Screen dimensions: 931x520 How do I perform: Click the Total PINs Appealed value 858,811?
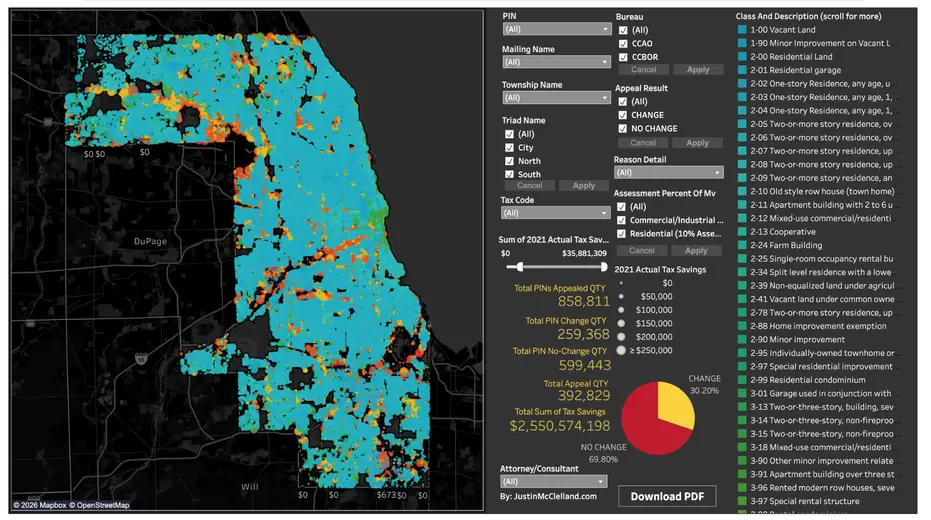(x=584, y=302)
